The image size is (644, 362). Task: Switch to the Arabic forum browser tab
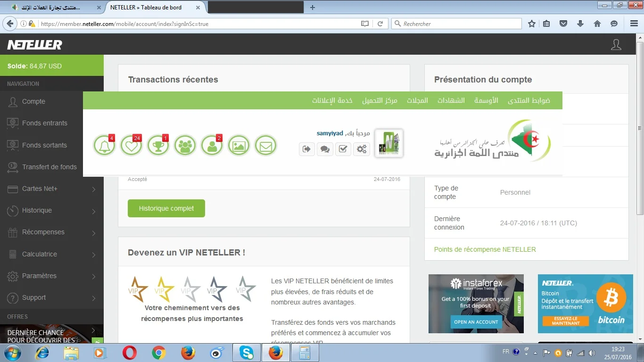[x=52, y=8]
